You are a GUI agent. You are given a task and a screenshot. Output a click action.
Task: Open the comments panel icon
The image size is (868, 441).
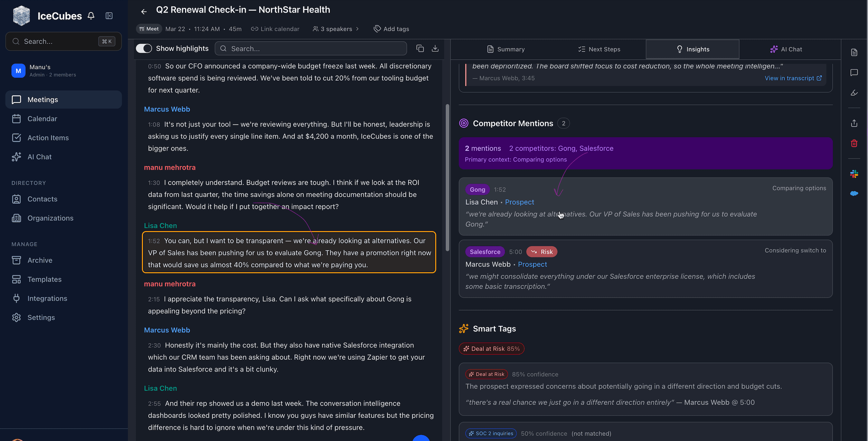click(855, 72)
